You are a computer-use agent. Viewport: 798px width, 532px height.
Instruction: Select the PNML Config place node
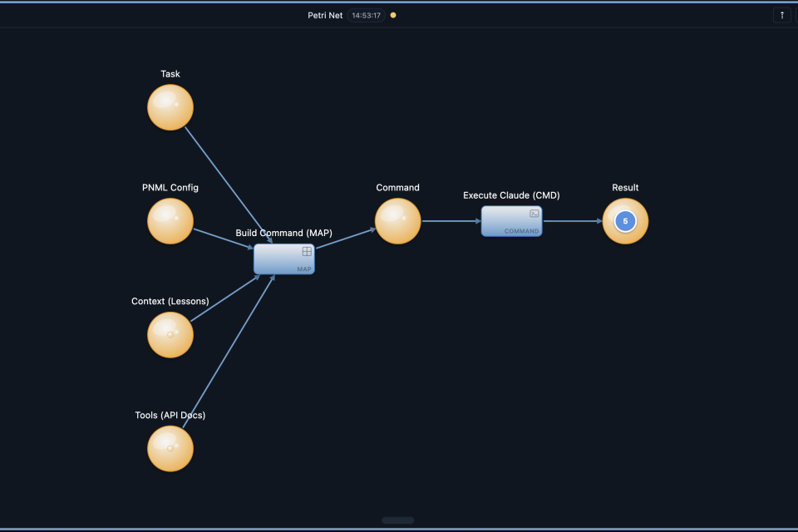170,222
